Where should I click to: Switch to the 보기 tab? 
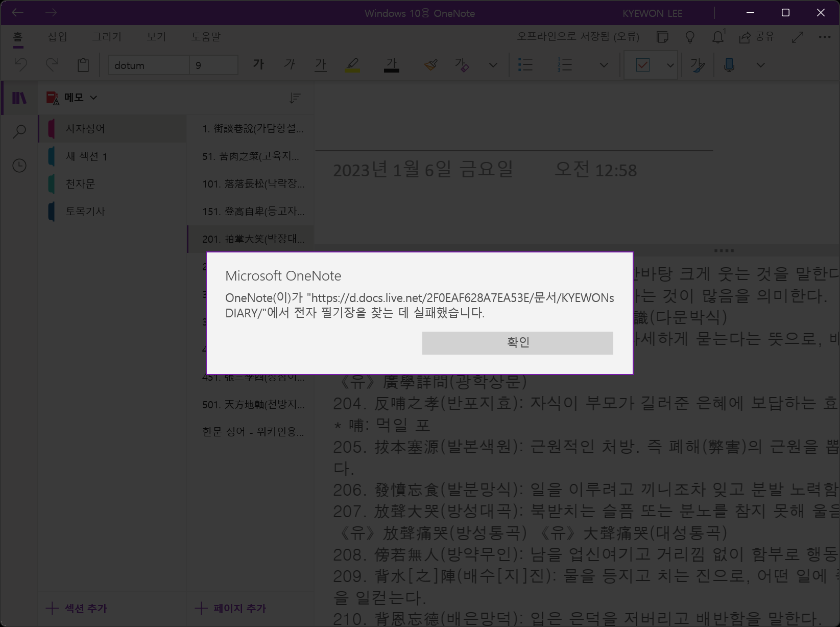pos(156,37)
